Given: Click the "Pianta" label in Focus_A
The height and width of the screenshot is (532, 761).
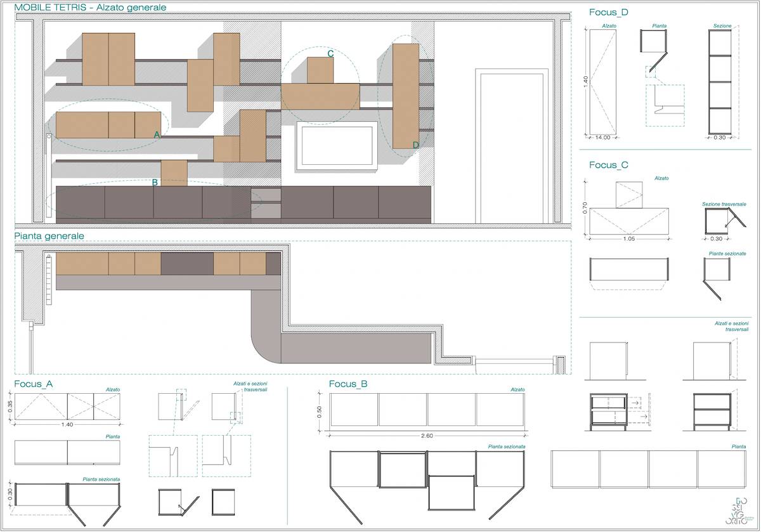Looking at the screenshot, I should [x=113, y=437].
